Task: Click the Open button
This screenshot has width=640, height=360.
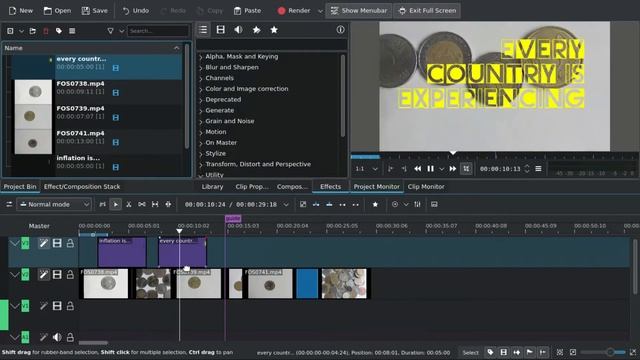Action: tap(57, 11)
